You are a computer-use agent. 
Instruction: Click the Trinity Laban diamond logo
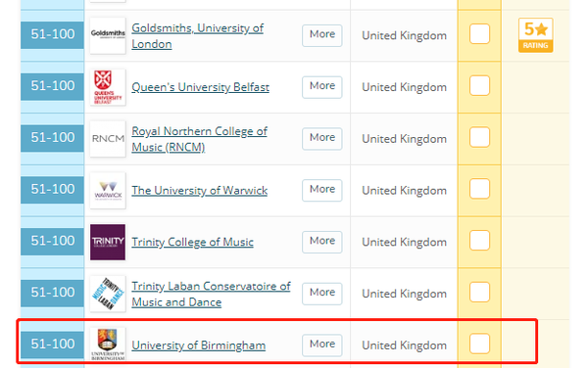click(108, 294)
